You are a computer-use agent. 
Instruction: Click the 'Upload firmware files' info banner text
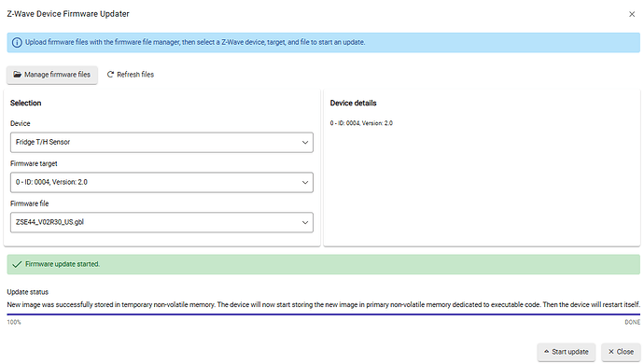click(195, 42)
